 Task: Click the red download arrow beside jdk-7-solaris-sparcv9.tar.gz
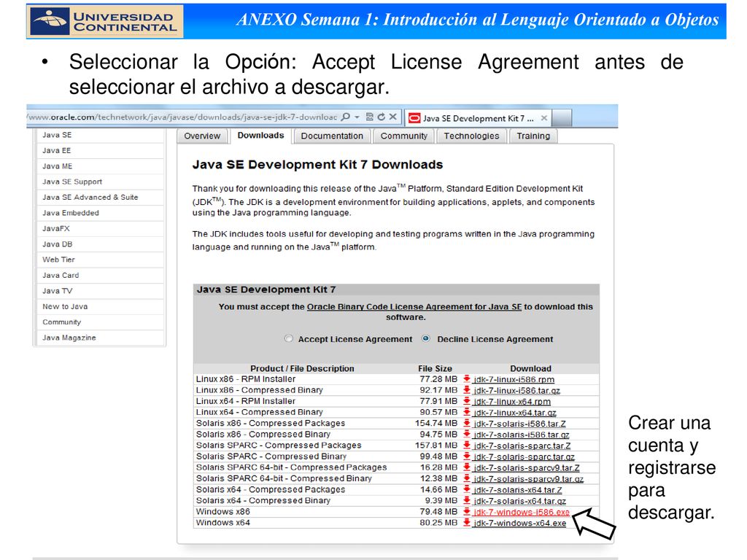click(x=467, y=478)
